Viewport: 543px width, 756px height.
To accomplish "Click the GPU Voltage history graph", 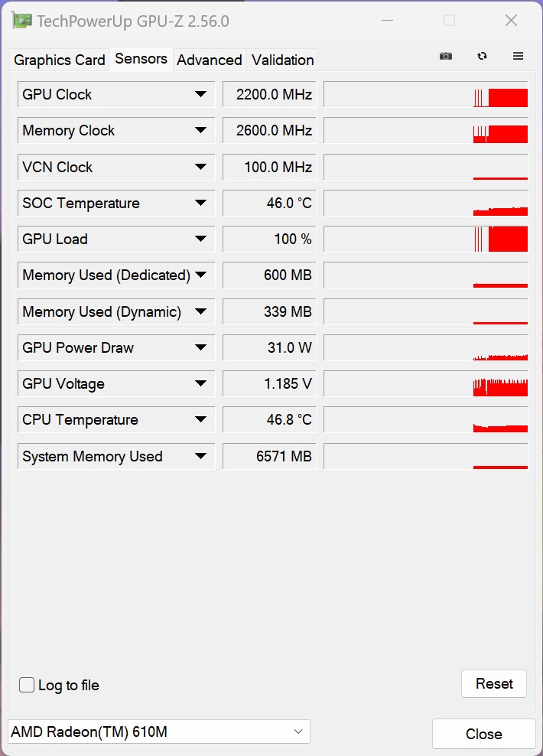I will 425,383.
